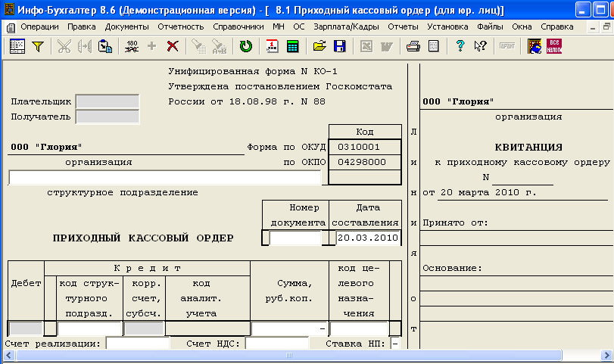Click the print preview page icon
The image size is (614, 364).
pos(434,46)
